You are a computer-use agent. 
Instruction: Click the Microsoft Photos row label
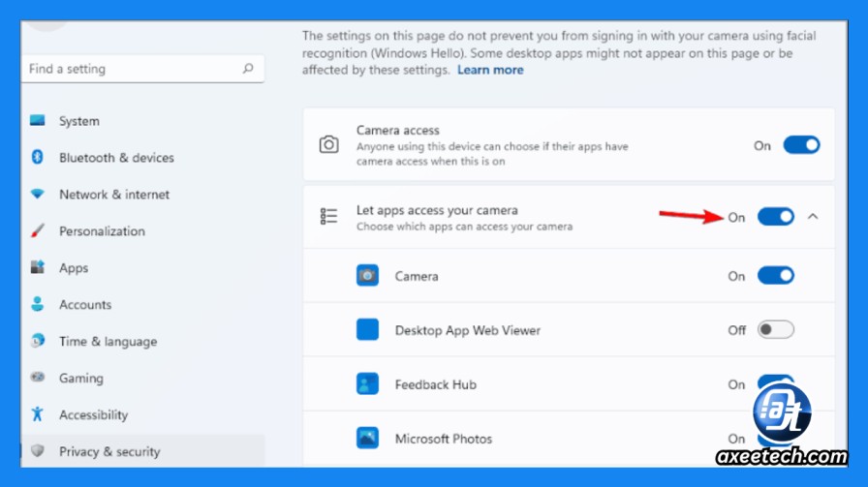click(443, 439)
